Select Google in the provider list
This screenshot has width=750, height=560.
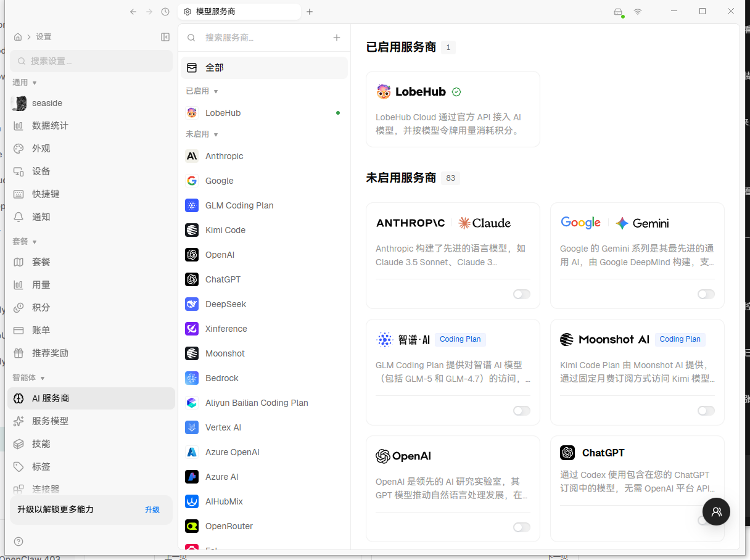coord(264,181)
